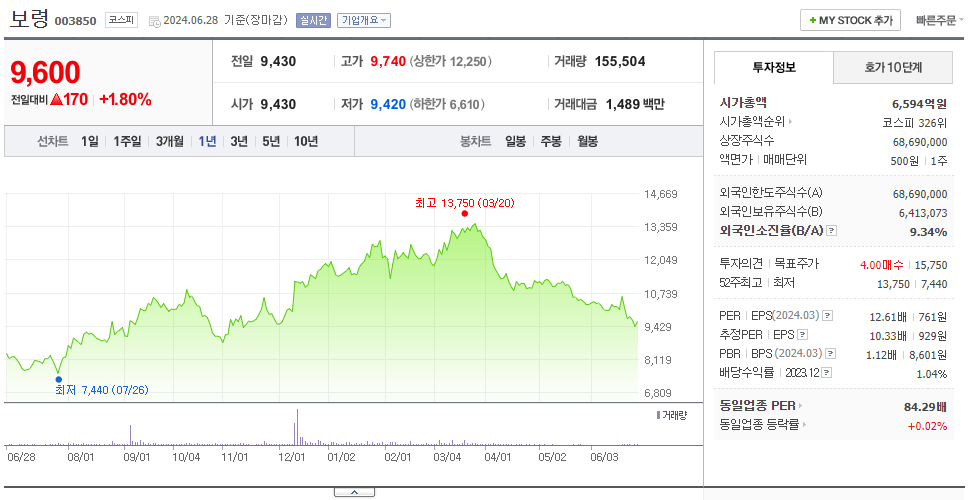Viewport: 968px width, 500px height.
Task: Expand 기업개요 dropdown
Action: tap(364, 20)
